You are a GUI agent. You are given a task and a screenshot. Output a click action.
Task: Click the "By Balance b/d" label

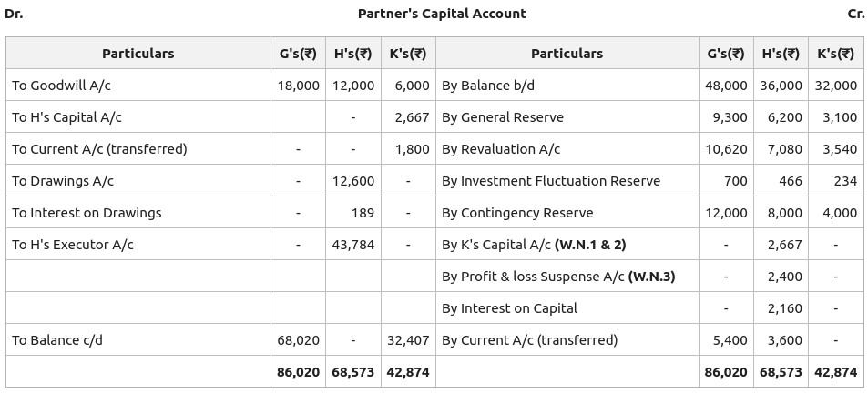pos(488,86)
